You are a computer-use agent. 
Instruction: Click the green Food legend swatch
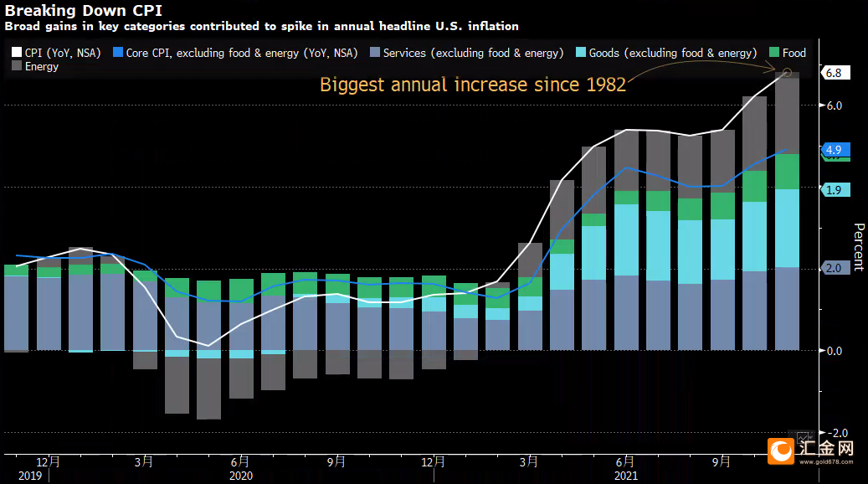pyautogui.click(x=774, y=52)
